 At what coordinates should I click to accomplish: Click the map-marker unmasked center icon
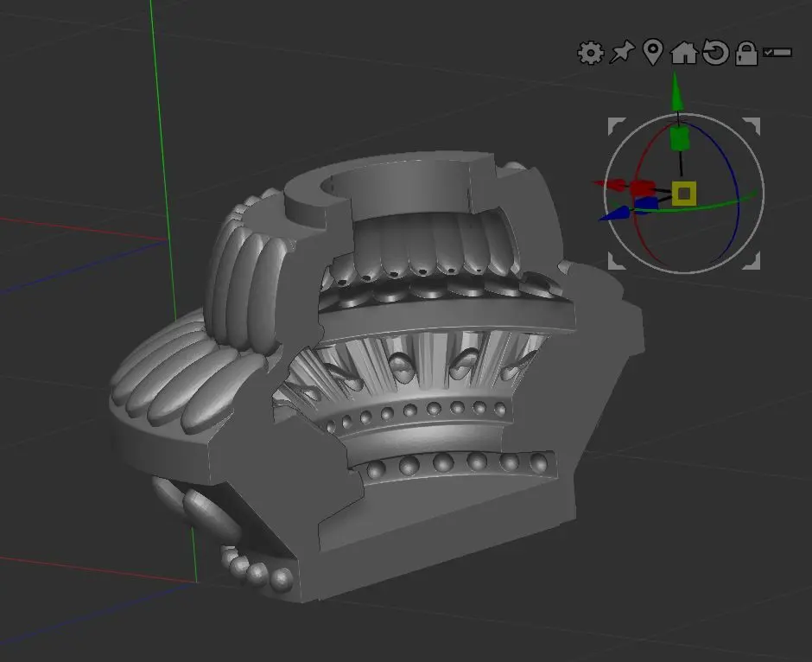pyautogui.click(x=653, y=53)
